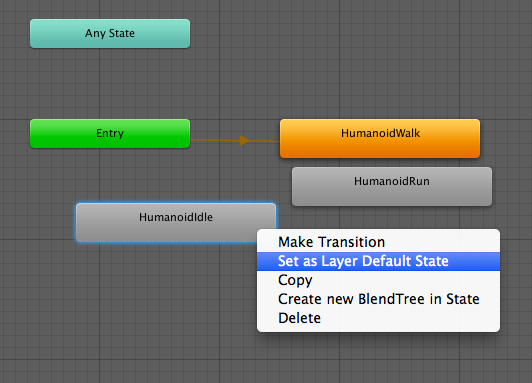Select the orange HumanoidWalk state
The width and height of the screenshot is (532, 383).
380,138
